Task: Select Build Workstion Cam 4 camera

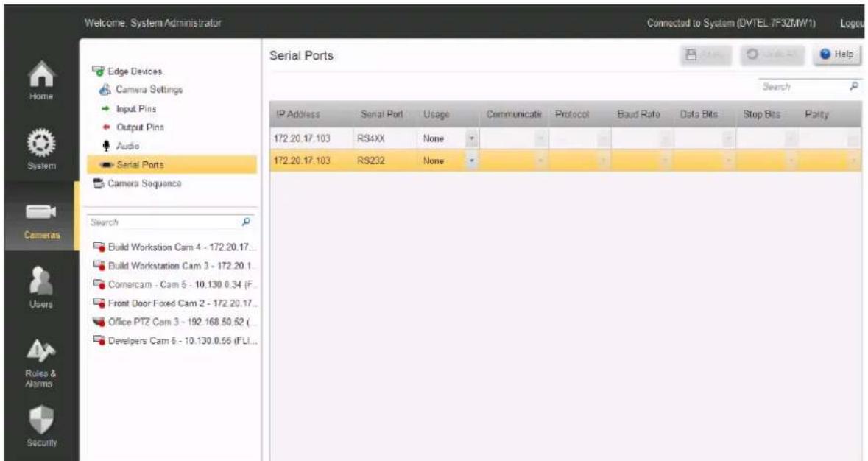Action: click(175, 247)
